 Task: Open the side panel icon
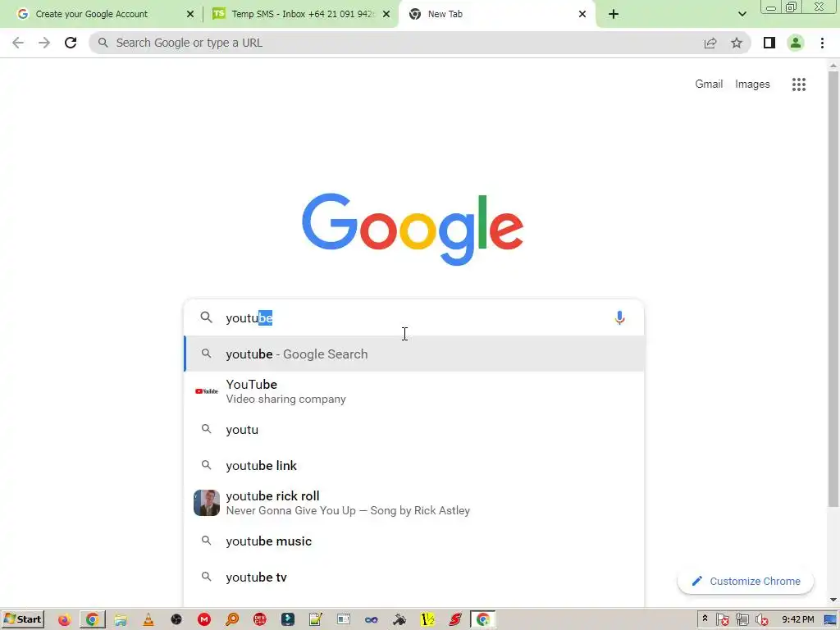point(769,43)
